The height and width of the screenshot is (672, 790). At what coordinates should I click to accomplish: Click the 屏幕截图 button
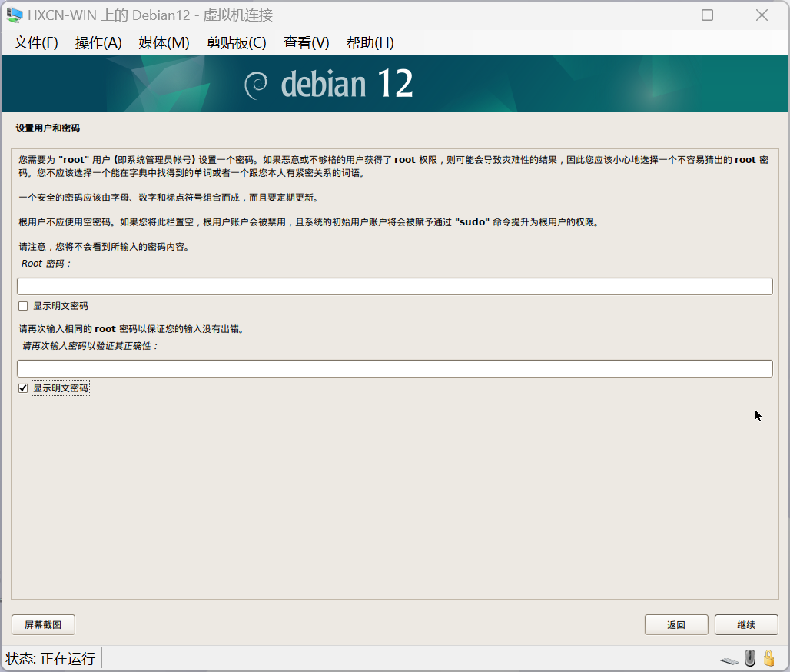point(43,624)
